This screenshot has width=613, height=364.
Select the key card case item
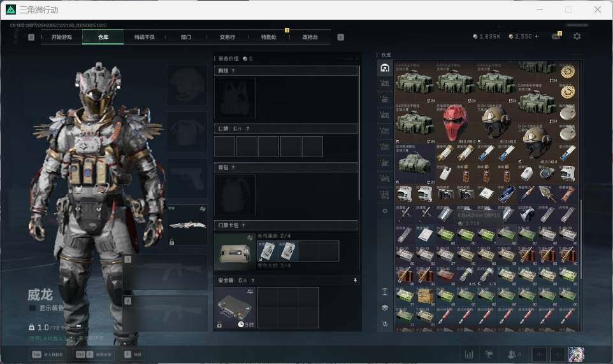(234, 252)
